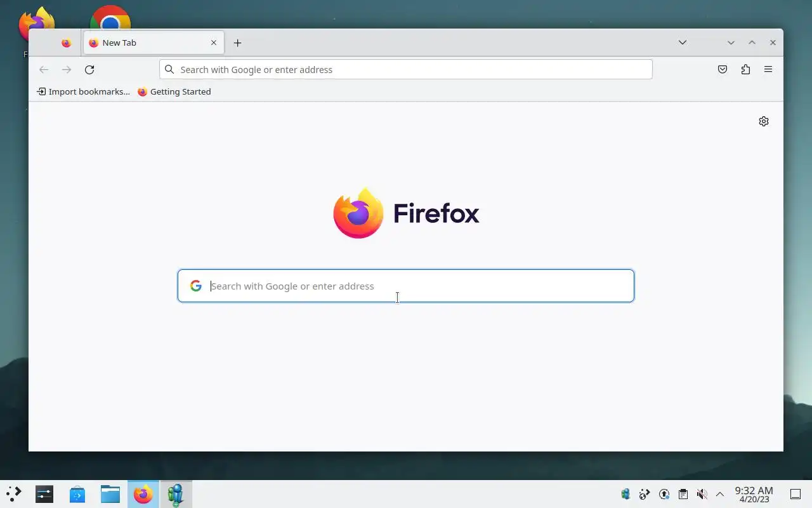The width and height of the screenshot is (812, 508).
Task: Click the pinned Firefox tab
Action: coord(67,43)
